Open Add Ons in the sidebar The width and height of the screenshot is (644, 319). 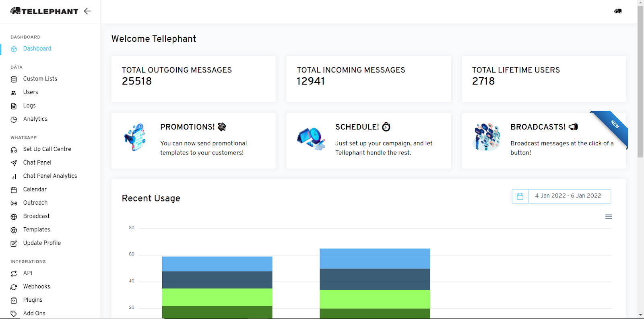[34, 313]
